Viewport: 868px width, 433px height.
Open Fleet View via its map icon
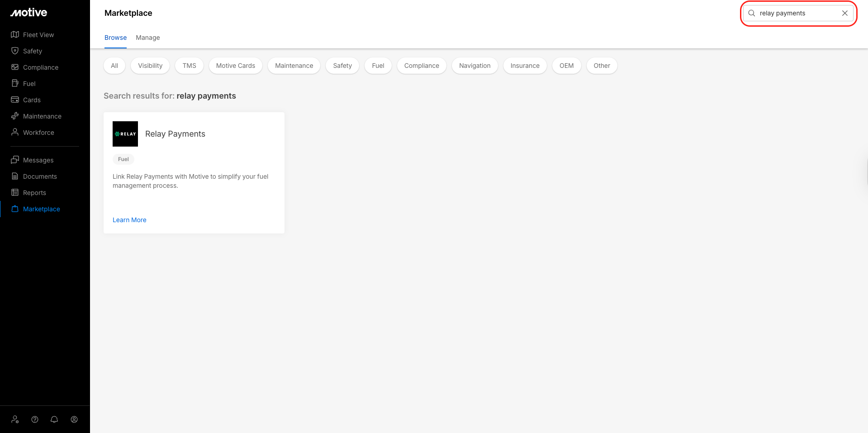coord(15,35)
